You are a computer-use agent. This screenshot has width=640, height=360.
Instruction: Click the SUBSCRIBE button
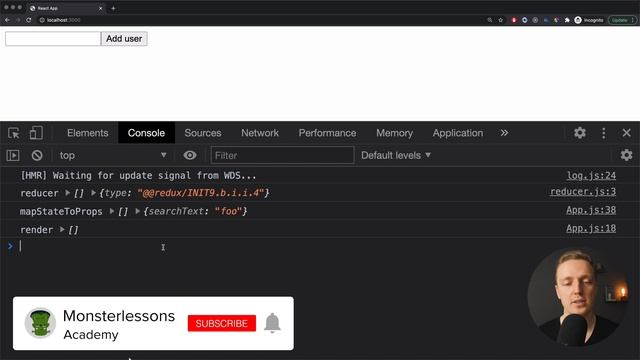222,323
